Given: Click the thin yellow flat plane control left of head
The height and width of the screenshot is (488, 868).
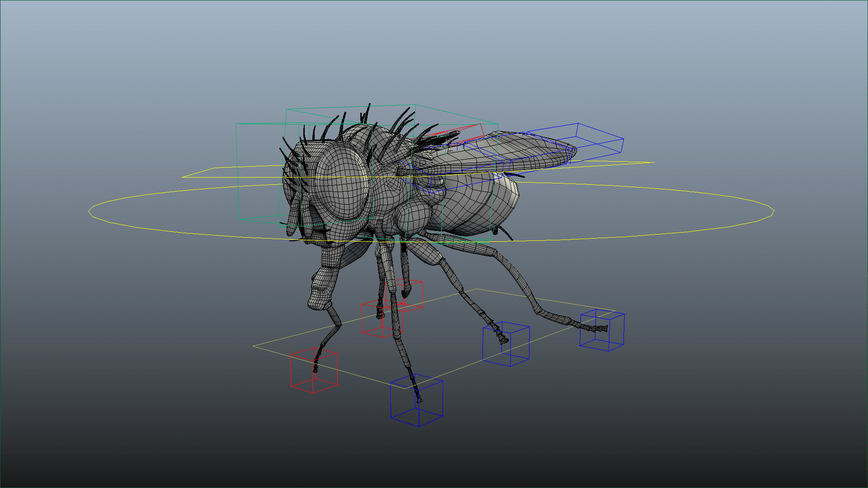Looking at the screenshot, I should click(x=199, y=173).
